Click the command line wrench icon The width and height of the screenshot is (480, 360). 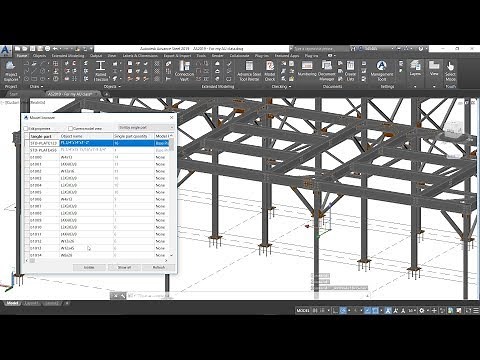click(123, 295)
